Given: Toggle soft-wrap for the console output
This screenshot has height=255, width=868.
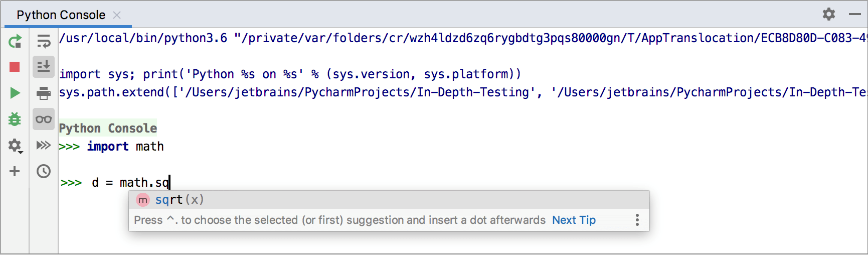Looking at the screenshot, I should pos(44,41).
